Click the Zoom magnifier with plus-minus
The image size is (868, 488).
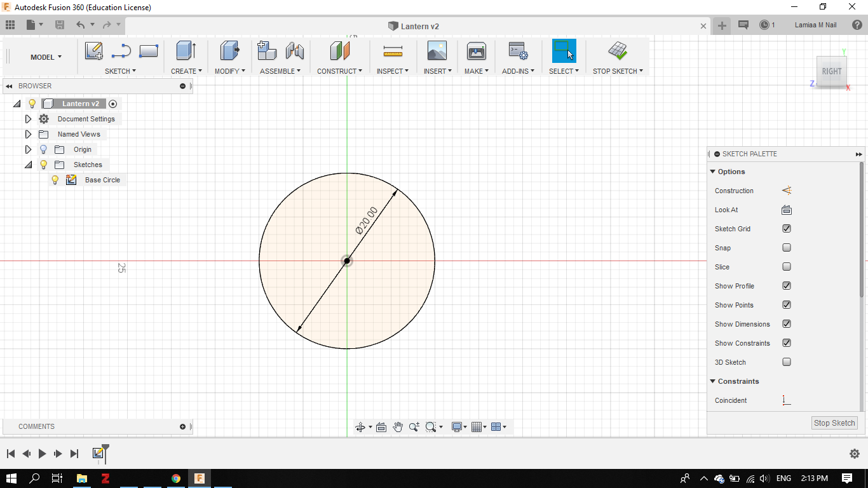click(x=414, y=427)
